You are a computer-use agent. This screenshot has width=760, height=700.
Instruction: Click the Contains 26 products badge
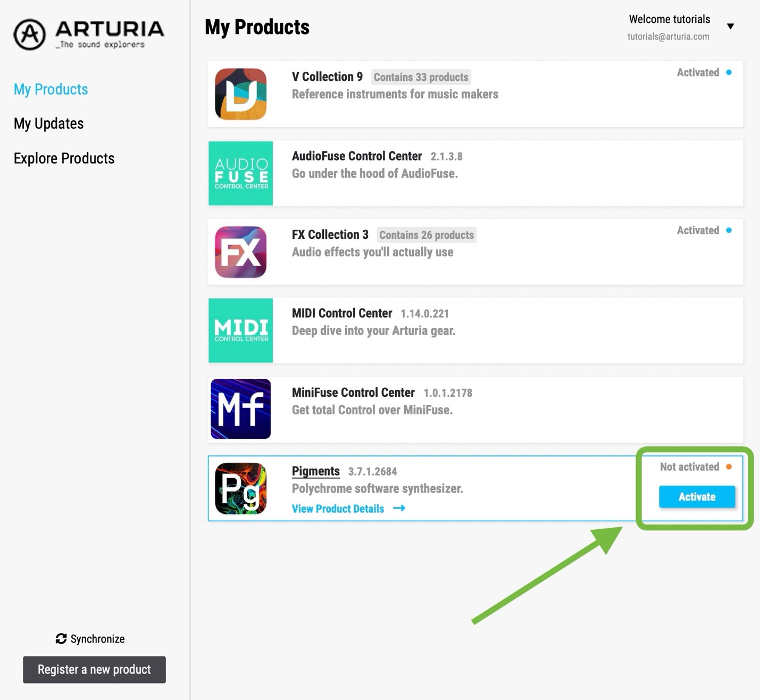point(426,235)
